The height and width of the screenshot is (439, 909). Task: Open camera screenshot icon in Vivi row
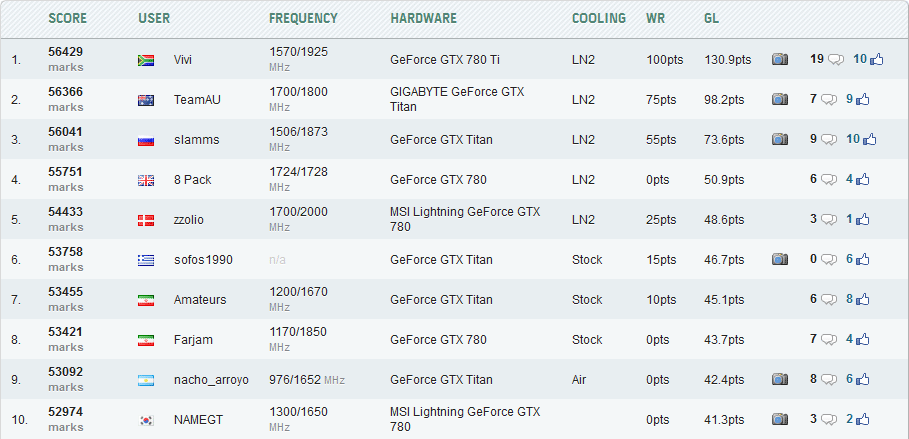click(x=780, y=59)
